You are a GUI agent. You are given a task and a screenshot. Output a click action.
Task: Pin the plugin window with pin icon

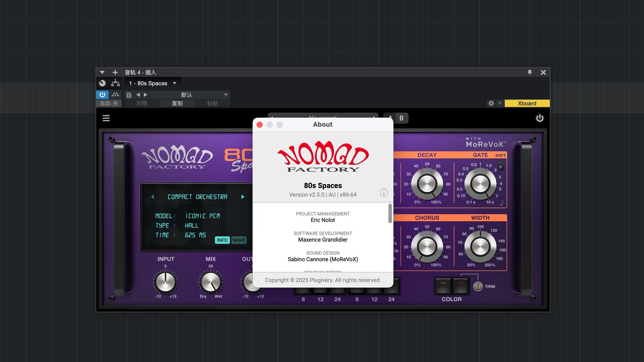(530, 72)
